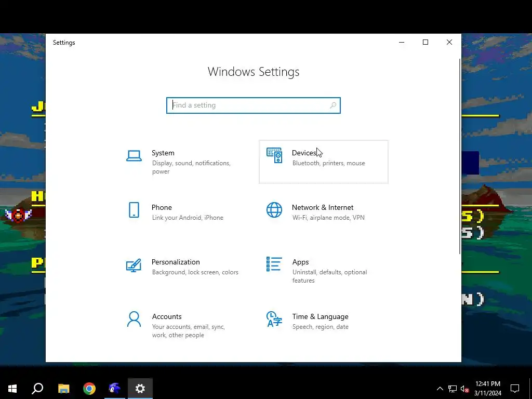The image size is (532, 399).
Task: Open the Apps list icon
Action: 274,264
